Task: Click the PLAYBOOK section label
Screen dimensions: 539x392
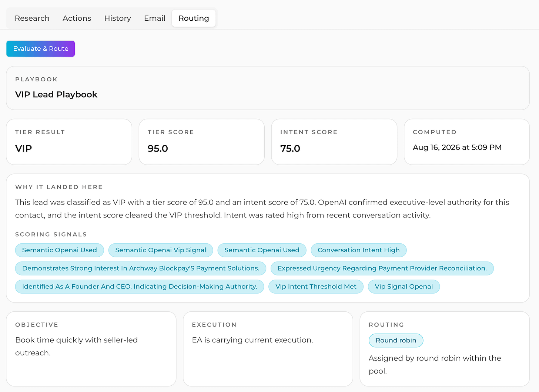Action: [36, 79]
